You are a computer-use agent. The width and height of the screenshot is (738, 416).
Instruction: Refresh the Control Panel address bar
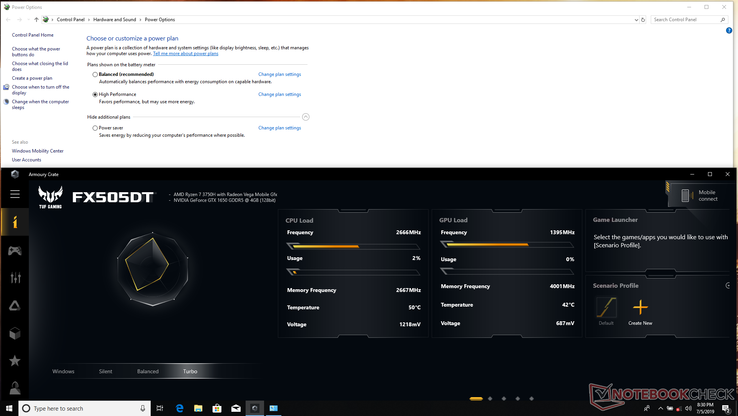643,20
